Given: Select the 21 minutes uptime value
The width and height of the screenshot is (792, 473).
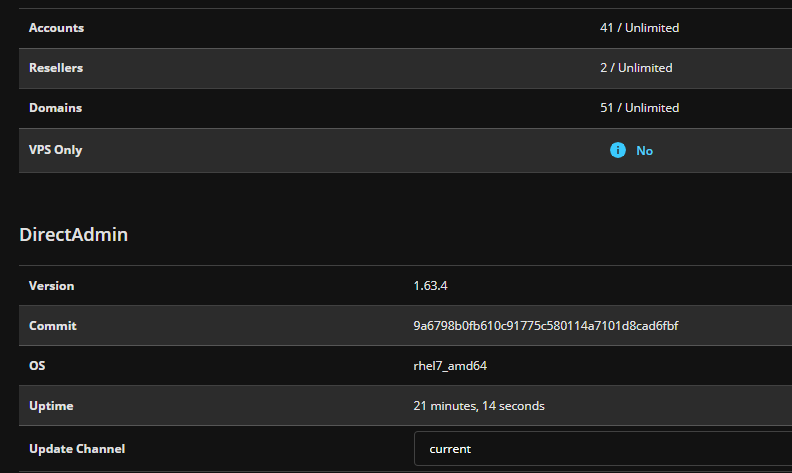Looking at the screenshot, I should pyautogui.click(x=479, y=406).
